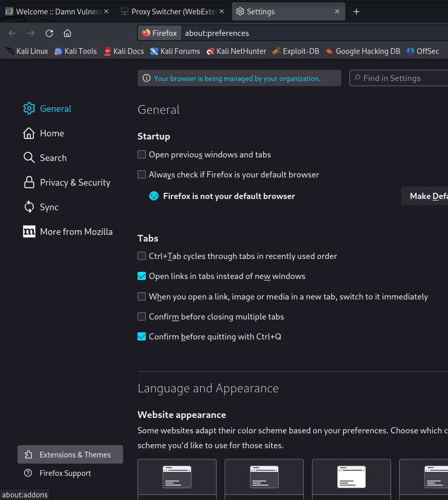This screenshot has height=500, width=448.
Task: Open Kali NetHunter bookmark
Action: pyautogui.click(x=236, y=51)
